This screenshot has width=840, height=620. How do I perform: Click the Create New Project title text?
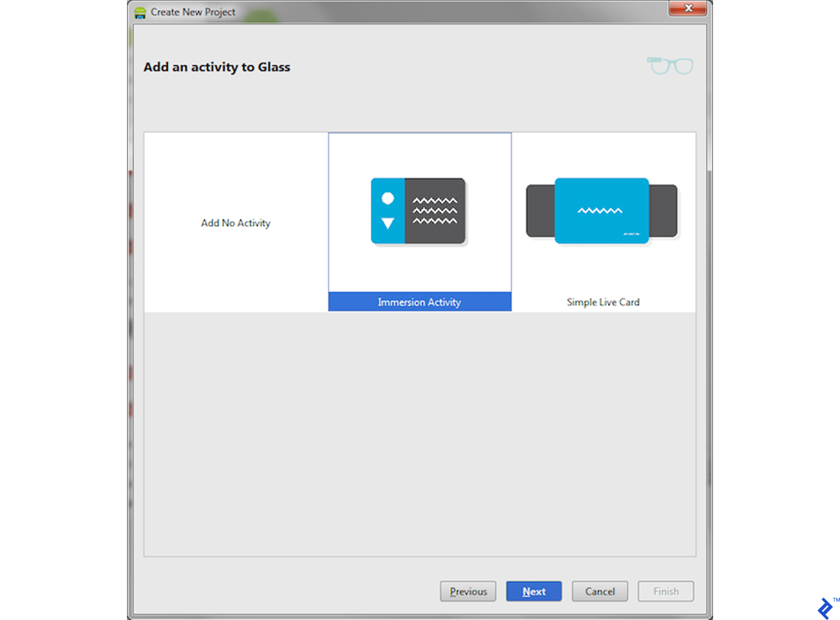(192, 11)
